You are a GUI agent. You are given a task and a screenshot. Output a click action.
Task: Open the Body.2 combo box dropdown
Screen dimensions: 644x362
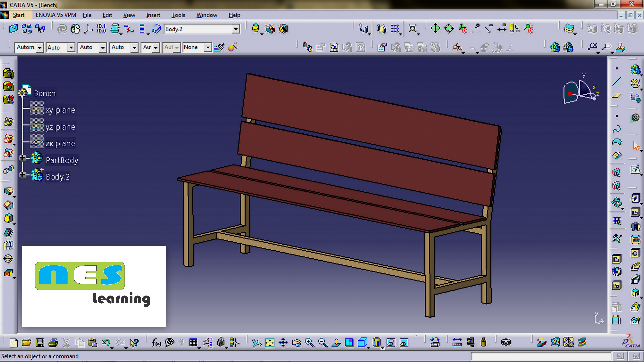point(235,29)
